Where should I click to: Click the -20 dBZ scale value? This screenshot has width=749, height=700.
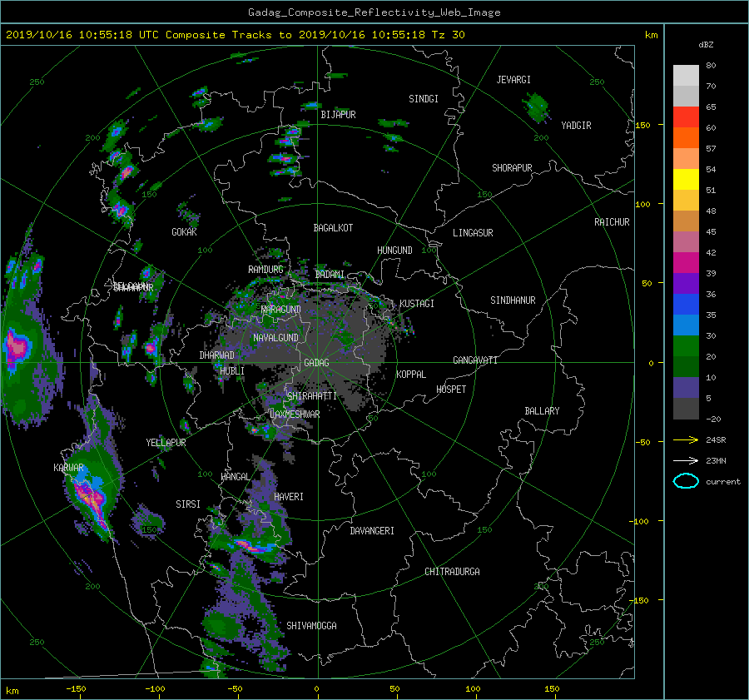tap(713, 419)
